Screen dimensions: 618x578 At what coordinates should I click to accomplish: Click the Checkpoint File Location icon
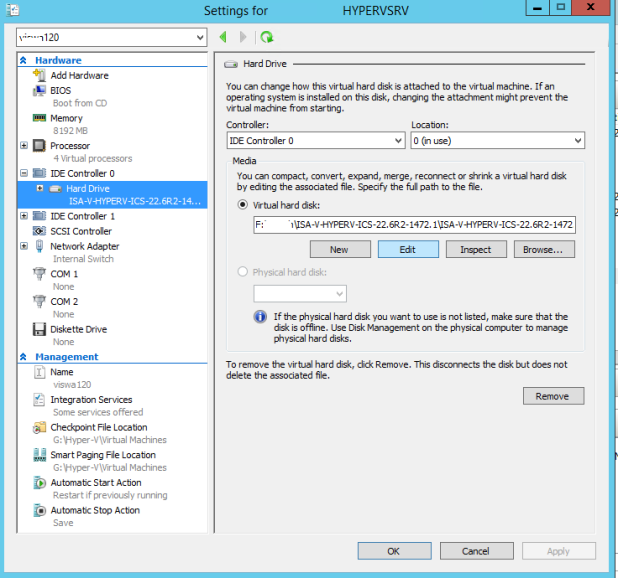pyautogui.click(x=39, y=427)
